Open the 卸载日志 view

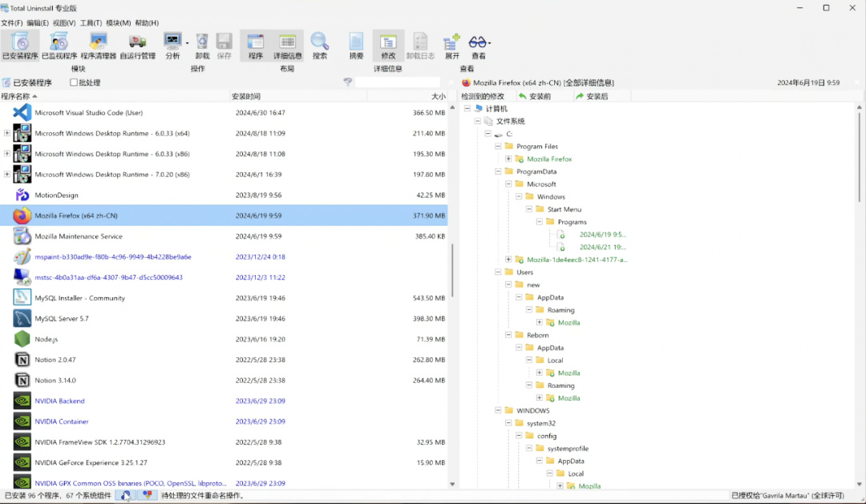(420, 45)
